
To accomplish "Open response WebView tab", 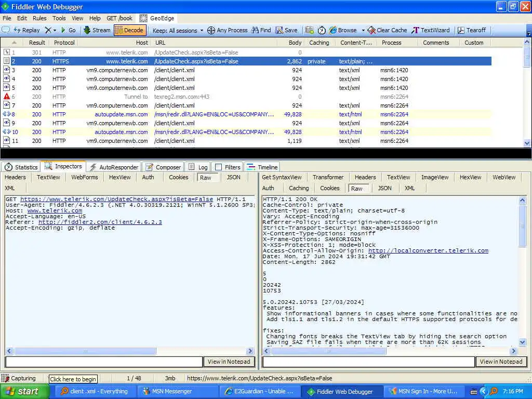I will tap(504, 177).
